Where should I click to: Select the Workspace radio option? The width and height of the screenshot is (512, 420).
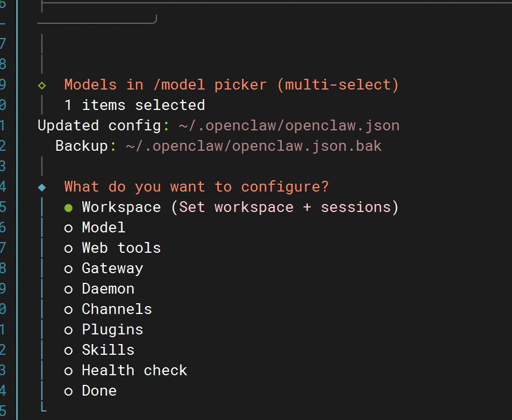(x=231, y=207)
